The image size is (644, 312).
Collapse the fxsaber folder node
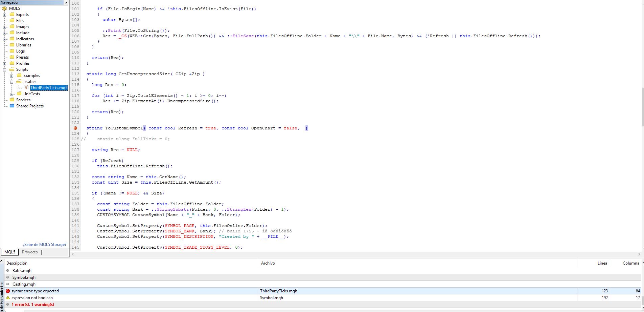(x=12, y=82)
